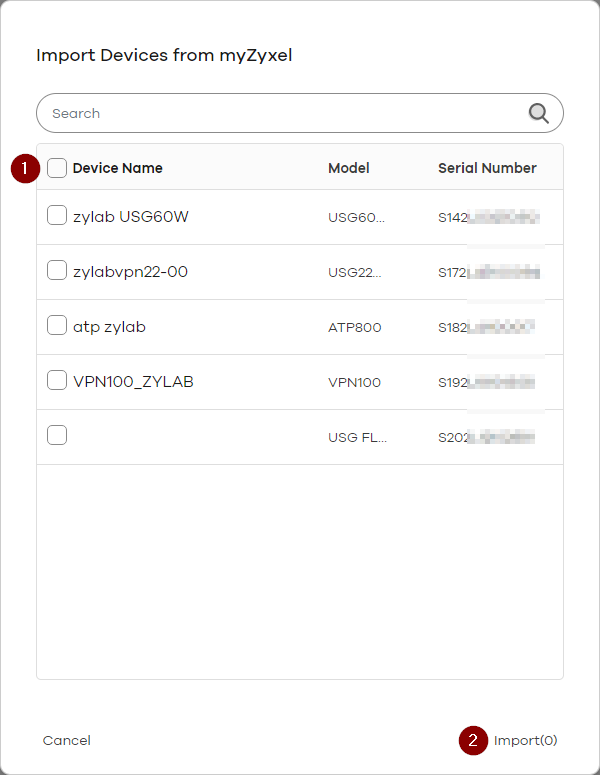
Task: Click the Model column header
Action: 349,168
